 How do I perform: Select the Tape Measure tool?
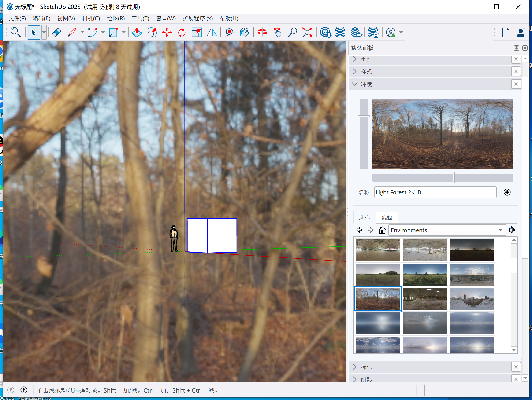229,32
